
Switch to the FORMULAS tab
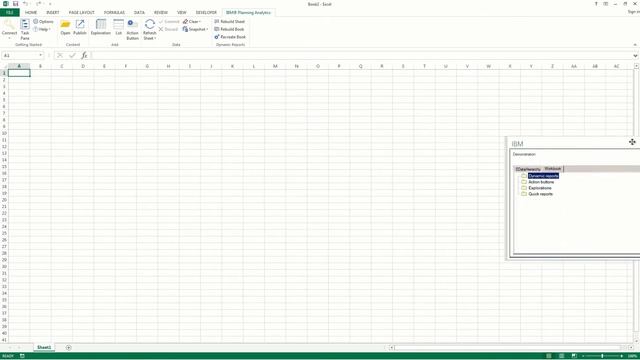click(x=114, y=12)
